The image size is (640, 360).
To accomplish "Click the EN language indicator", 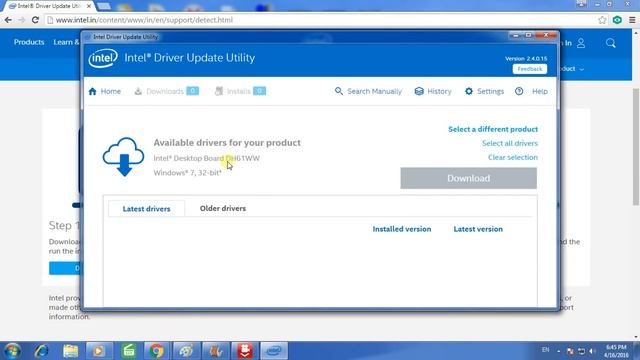I will [x=545, y=350].
